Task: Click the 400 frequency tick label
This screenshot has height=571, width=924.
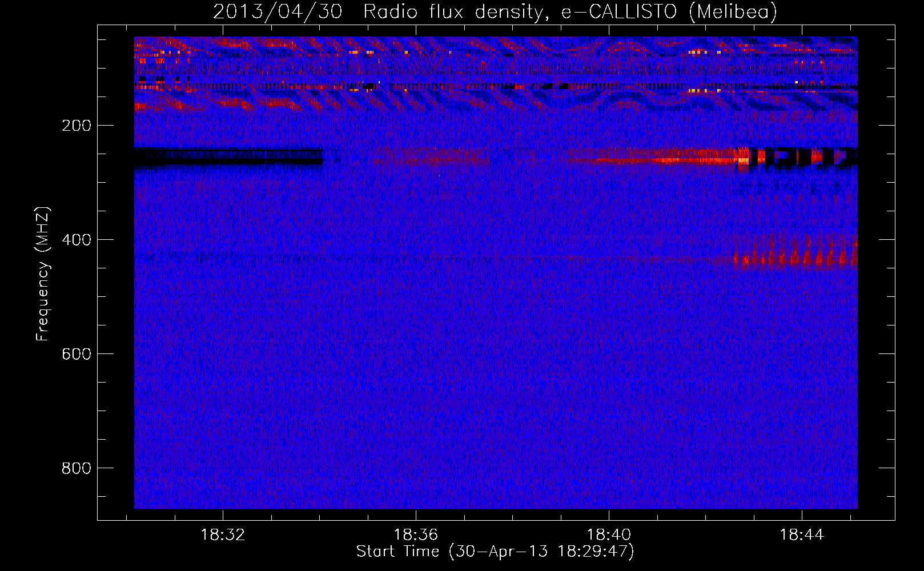Action: (77, 240)
